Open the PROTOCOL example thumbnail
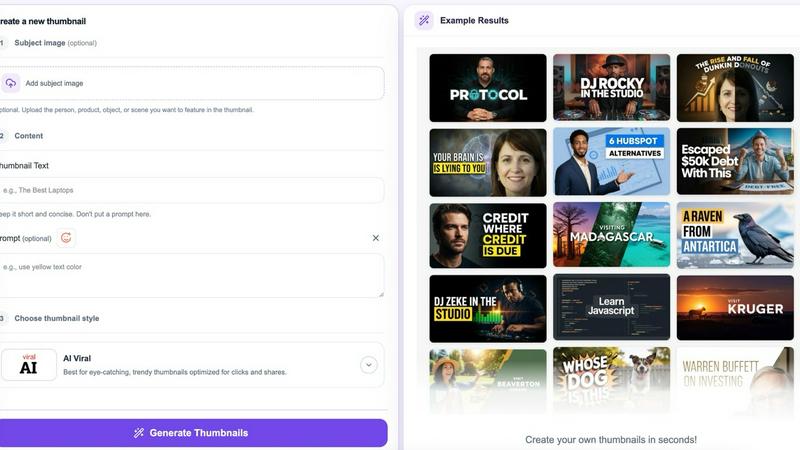Viewport: 800px width, 450px height. (488, 88)
